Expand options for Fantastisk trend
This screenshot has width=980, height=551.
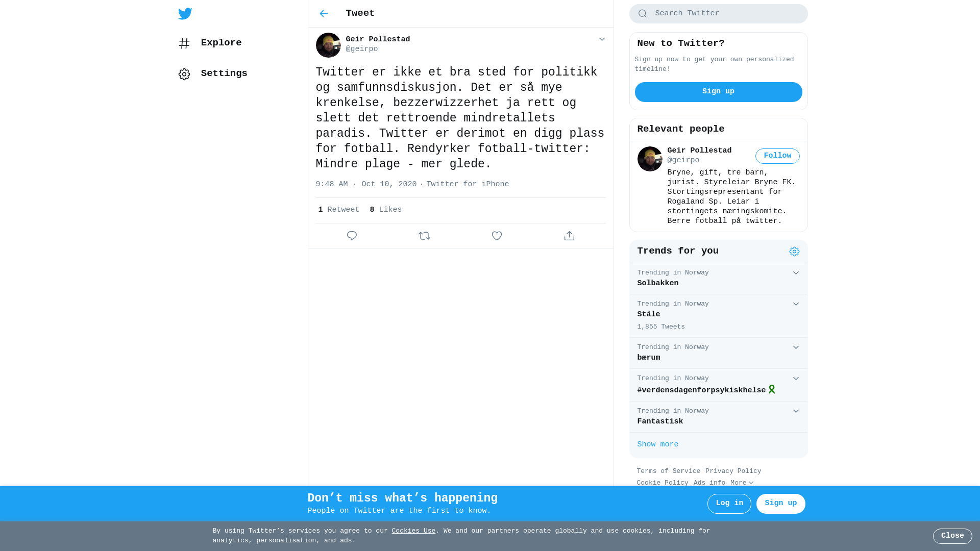point(796,411)
